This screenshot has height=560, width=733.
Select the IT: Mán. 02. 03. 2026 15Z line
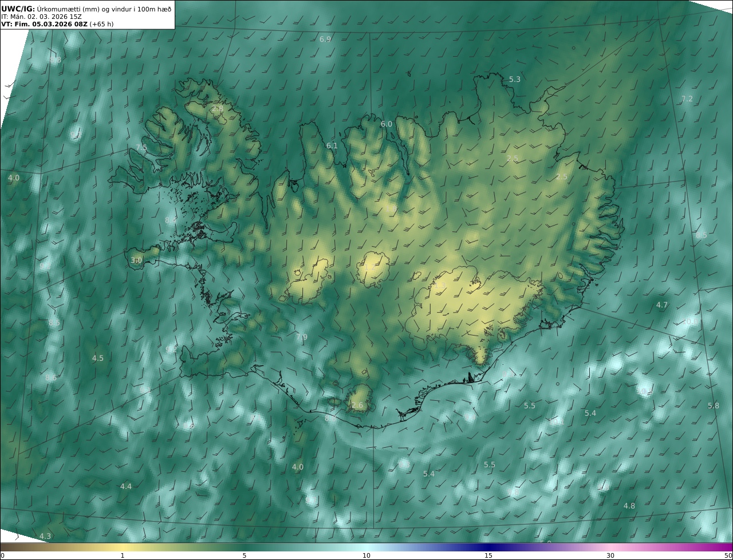point(41,17)
